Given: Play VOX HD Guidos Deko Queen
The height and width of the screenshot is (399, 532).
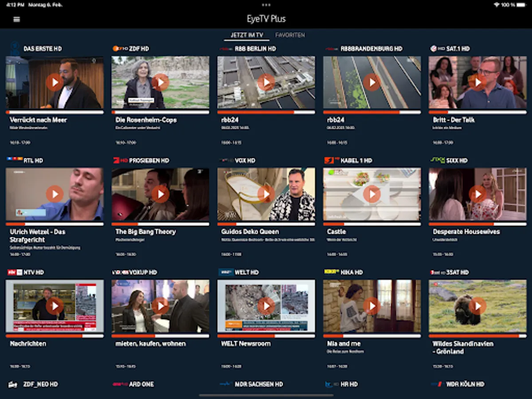Looking at the screenshot, I should click(266, 194).
